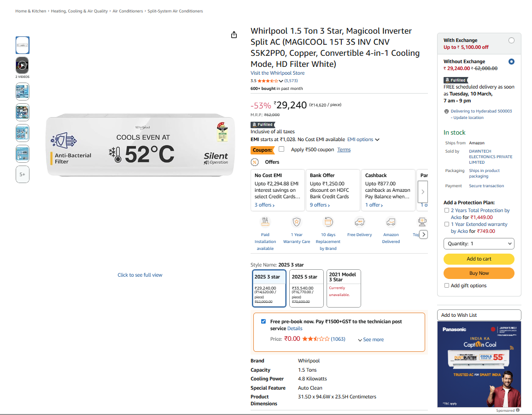Open Air Conditioners breadcrumb link
Viewport: 532px width, 415px height.
coord(128,11)
